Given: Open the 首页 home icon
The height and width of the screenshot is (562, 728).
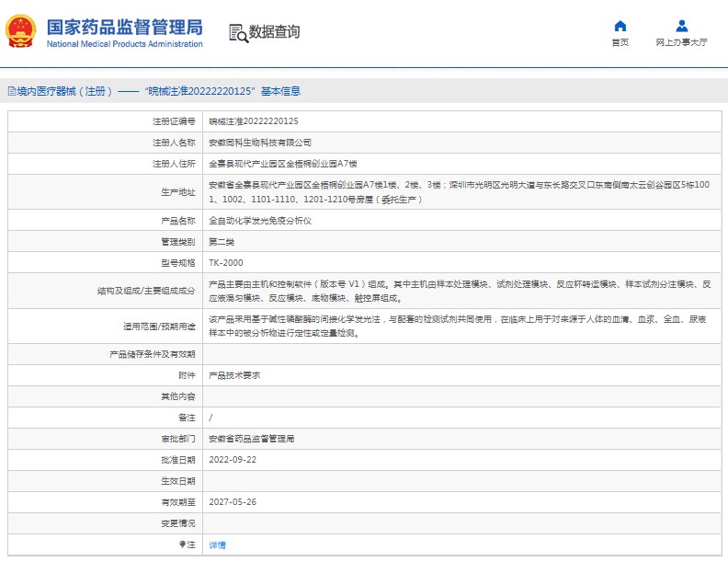Looking at the screenshot, I should [620, 26].
